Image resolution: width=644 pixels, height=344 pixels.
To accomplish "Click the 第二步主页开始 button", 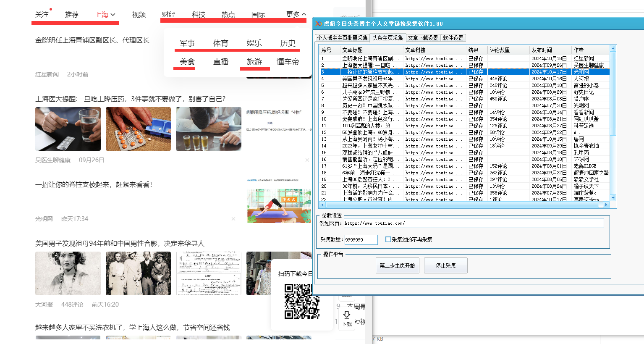I will click(x=397, y=265).
